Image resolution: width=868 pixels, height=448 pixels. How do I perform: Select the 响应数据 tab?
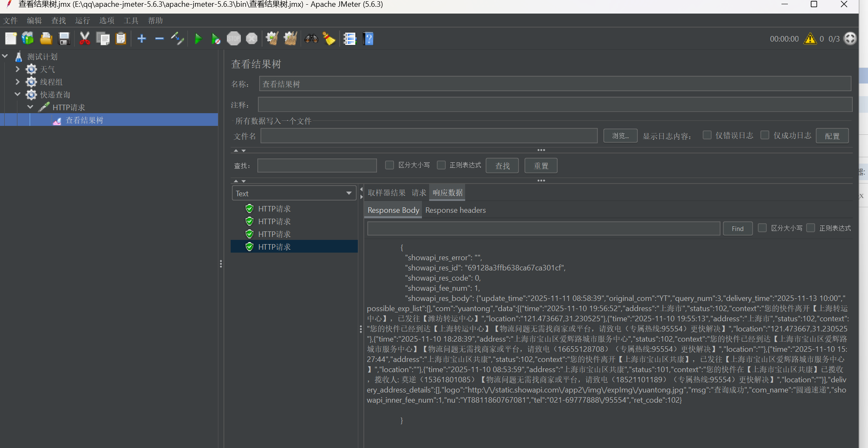[x=447, y=193]
